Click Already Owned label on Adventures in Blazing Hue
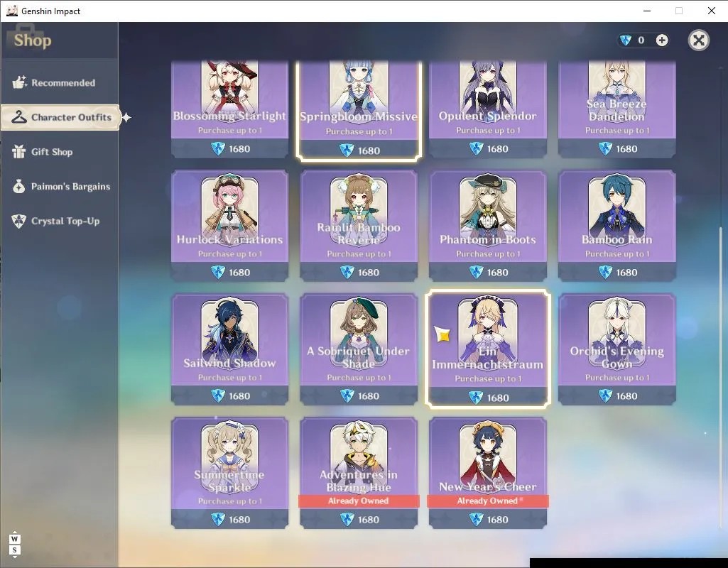728x568 pixels. click(359, 501)
